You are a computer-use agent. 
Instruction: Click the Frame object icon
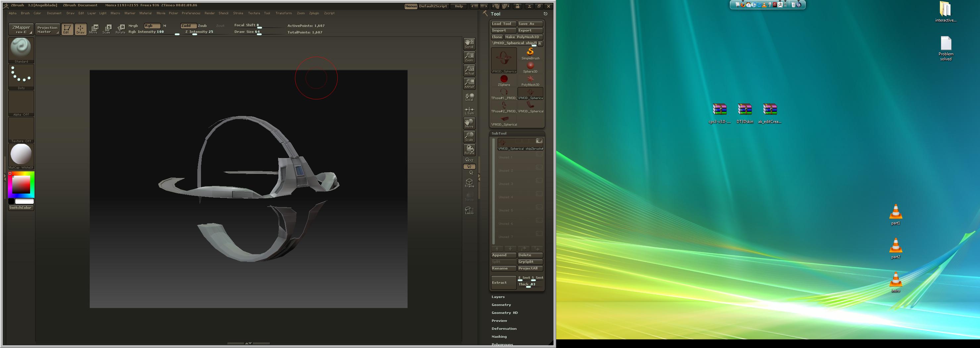tap(469, 183)
